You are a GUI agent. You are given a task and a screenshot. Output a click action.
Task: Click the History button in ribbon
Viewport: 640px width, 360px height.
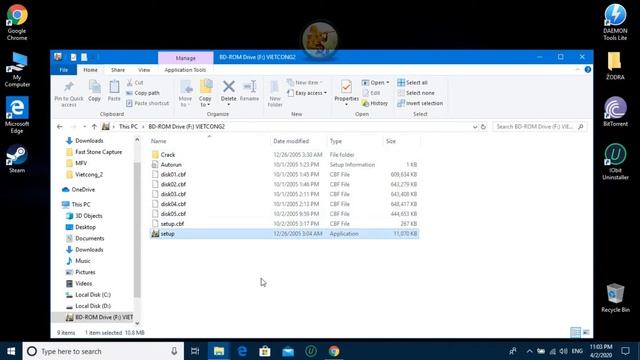point(375,103)
